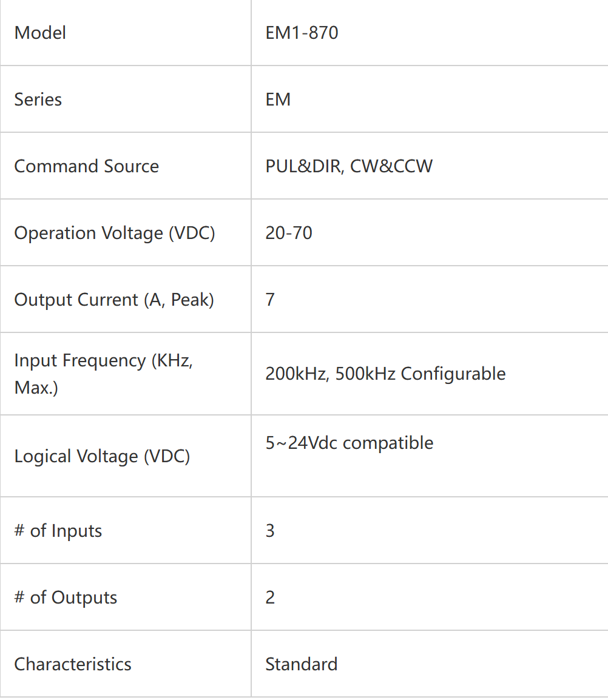Image resolution: width=608 pixels, height=700 pixels.
Task: Select the 20-70 voltage value
Action: click(x=289, y=233)
